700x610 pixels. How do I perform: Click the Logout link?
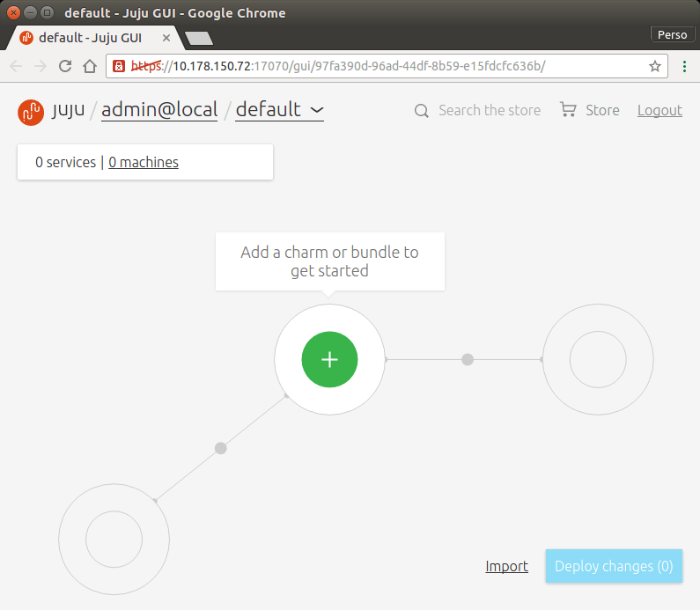pyautogui.click(x=659, y=110)
